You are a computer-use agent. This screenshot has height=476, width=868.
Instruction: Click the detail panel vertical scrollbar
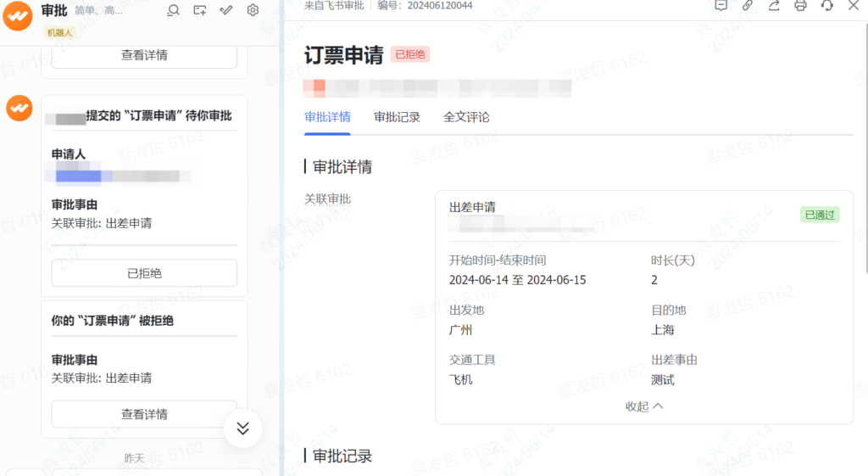865,149
